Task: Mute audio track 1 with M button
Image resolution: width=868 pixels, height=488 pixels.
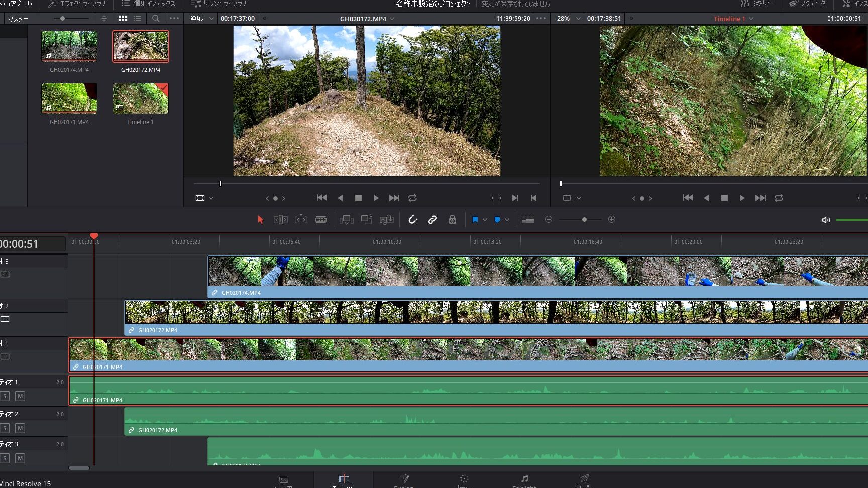Action: click(20, 396)
